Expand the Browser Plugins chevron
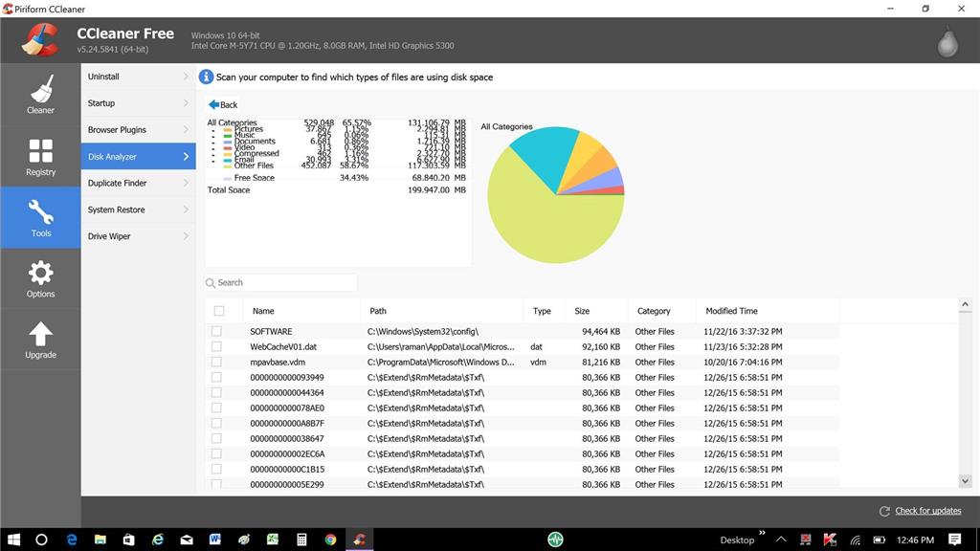Screen dimensions: 980x551 pos(186,129)
